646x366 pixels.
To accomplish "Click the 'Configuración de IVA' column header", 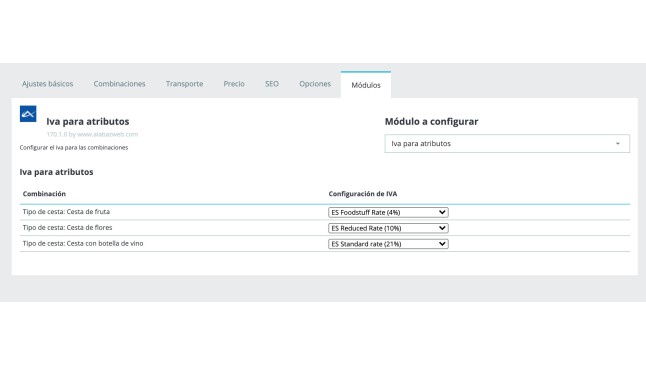I will (x=363, y=194).
